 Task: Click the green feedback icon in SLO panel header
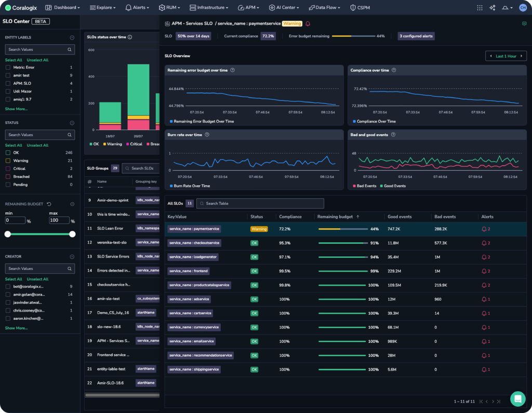tap(524, 23)
